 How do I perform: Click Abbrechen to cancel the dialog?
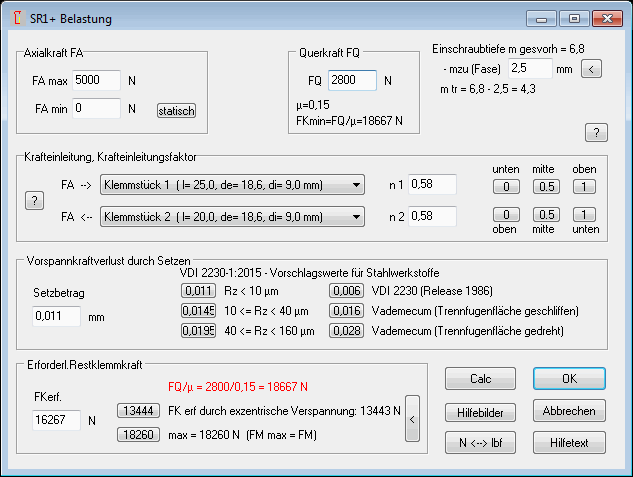click(569, 411)
